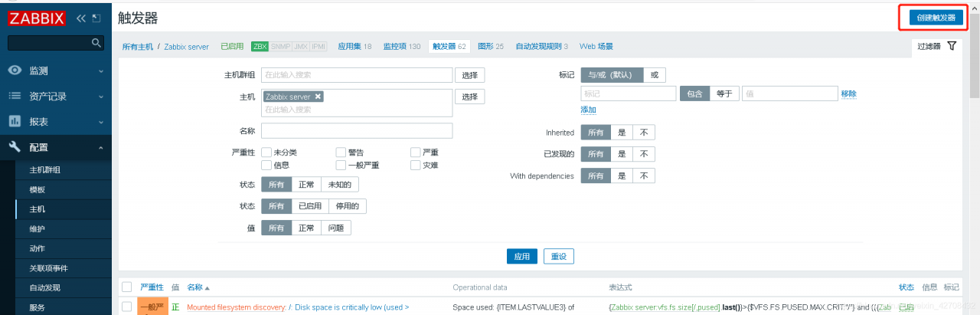Select 或 tag evaluation option
Screen dimensions: 980x315
[x=654, y=75]
